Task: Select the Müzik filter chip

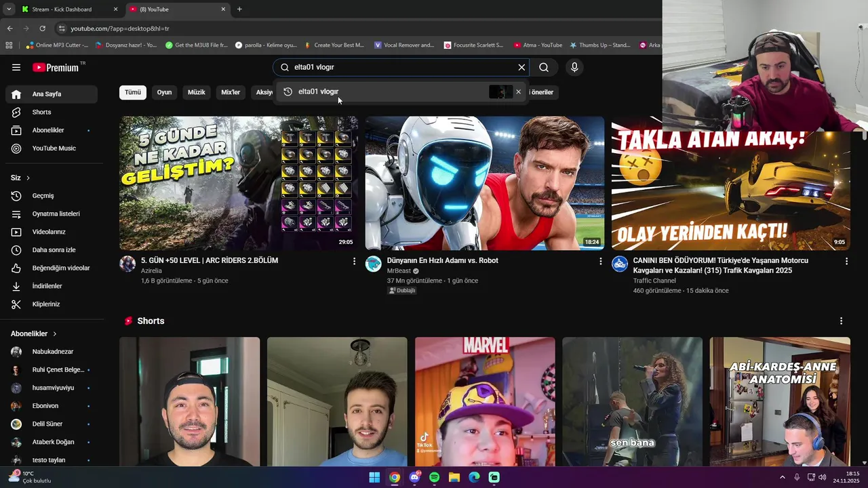Action: coord(197,92)
